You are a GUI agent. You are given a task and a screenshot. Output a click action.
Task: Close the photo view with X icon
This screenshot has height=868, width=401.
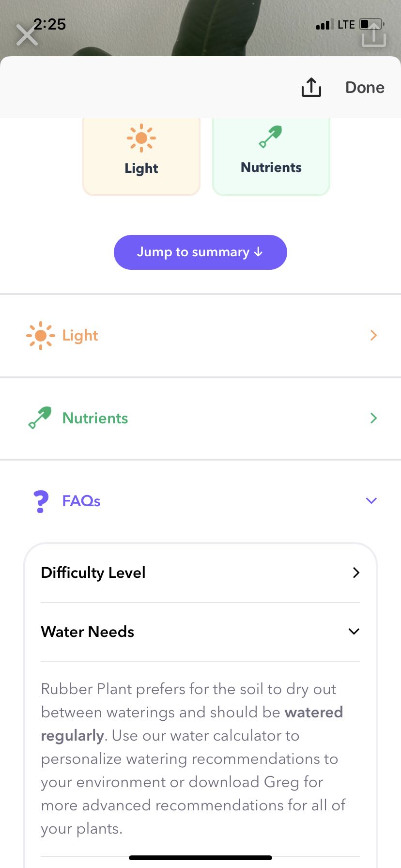click(27, 35)
